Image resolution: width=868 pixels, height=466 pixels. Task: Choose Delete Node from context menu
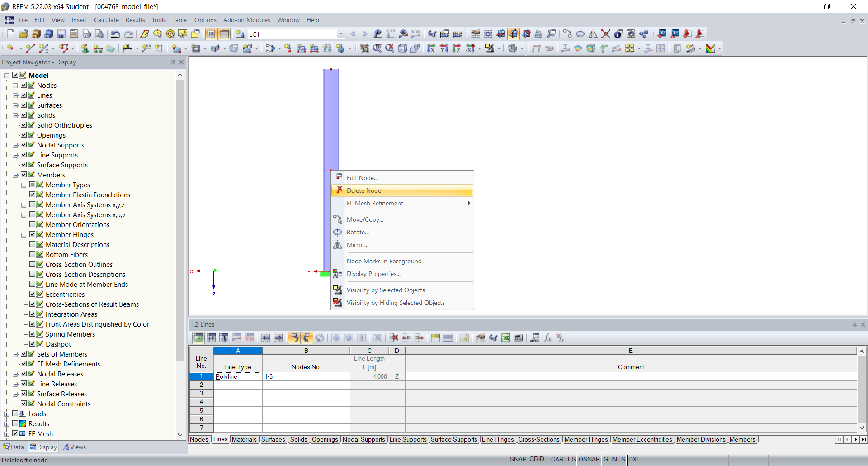point(402,190)
